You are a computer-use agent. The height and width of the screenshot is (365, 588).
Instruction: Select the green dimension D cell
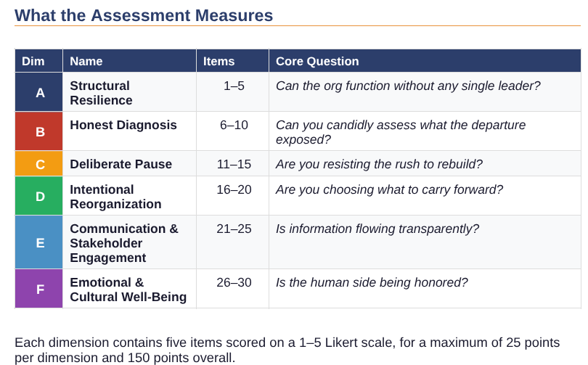(40, 197)
